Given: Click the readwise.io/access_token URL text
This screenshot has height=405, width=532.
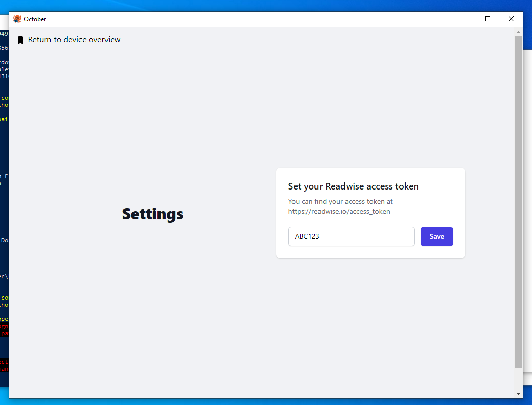Looking at the screenshot, I should point(339,211).
